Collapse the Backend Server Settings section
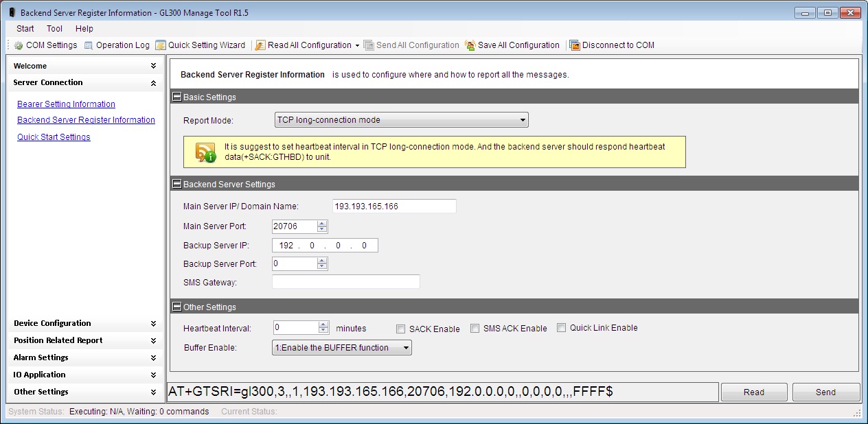 pyautogui.click(x=177, y=185)
